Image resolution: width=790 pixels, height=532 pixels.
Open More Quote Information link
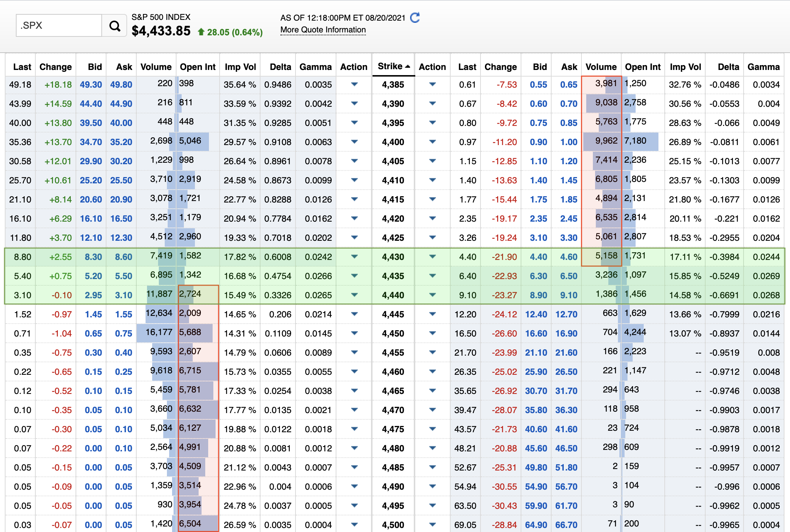[323, 30]
